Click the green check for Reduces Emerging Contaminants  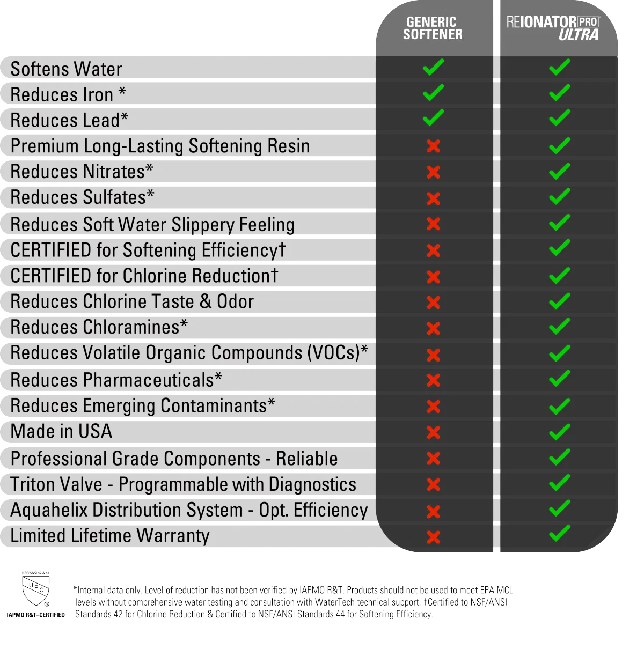coord(560,406)
